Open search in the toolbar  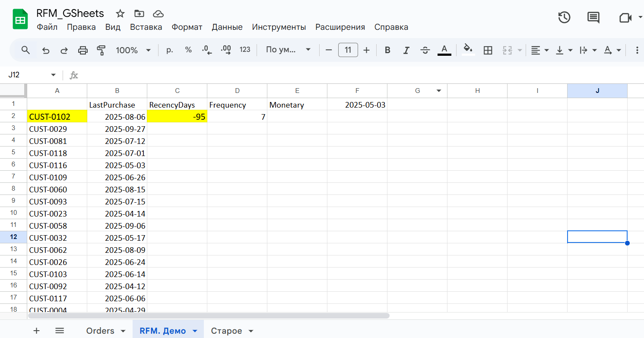25,50
